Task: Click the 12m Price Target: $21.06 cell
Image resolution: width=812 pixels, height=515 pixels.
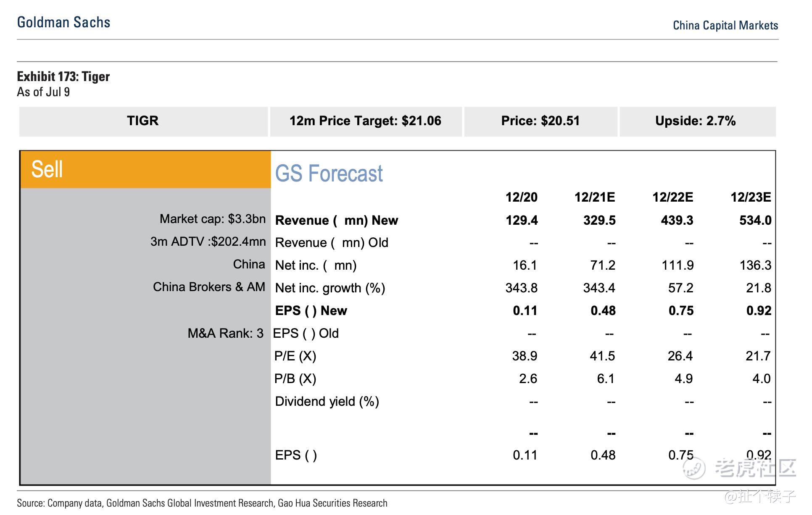Action: (366, 121)
